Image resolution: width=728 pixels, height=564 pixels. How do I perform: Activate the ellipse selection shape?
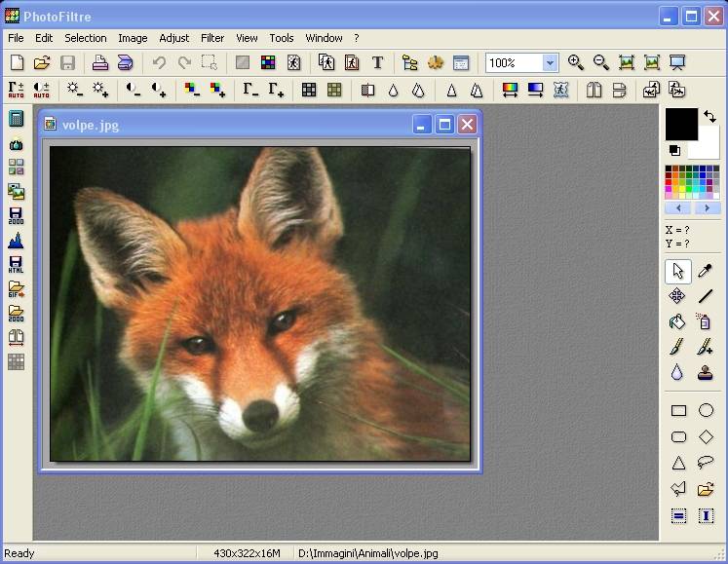[706, 411]
